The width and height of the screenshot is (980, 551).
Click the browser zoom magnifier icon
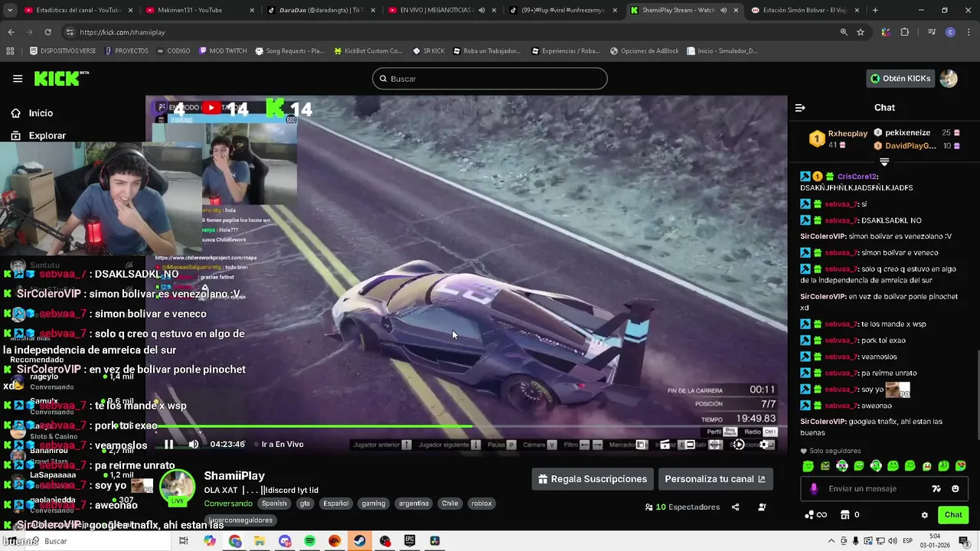click(x=844, y=32)
